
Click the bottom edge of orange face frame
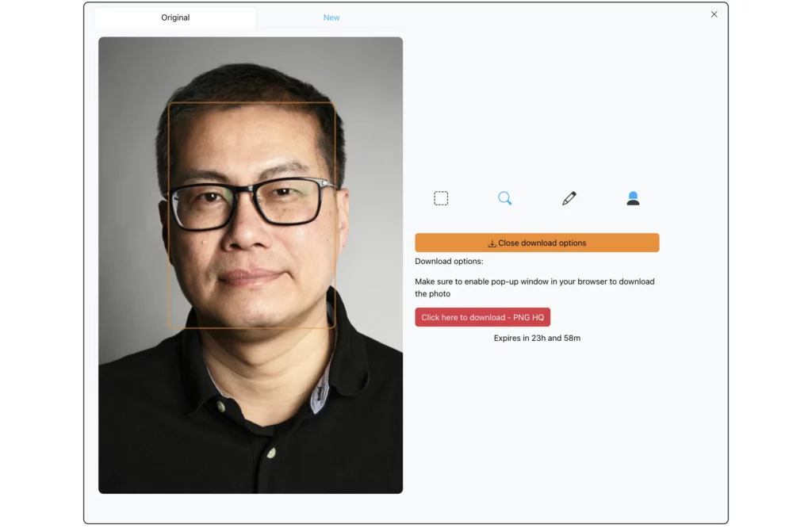pos(251,327)
